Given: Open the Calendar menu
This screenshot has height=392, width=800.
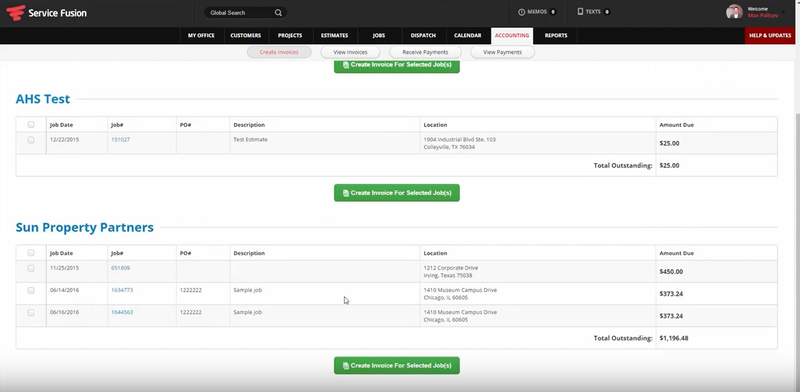Looking at the screenshot, I should coord(467,36).
